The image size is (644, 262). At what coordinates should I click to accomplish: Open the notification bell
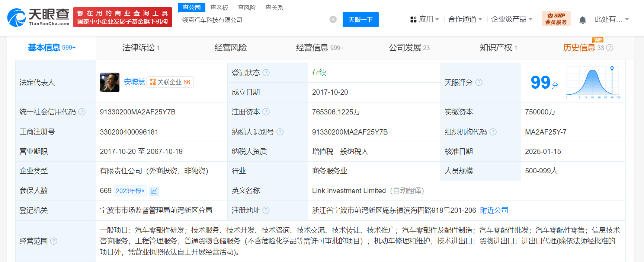[583, 20]
